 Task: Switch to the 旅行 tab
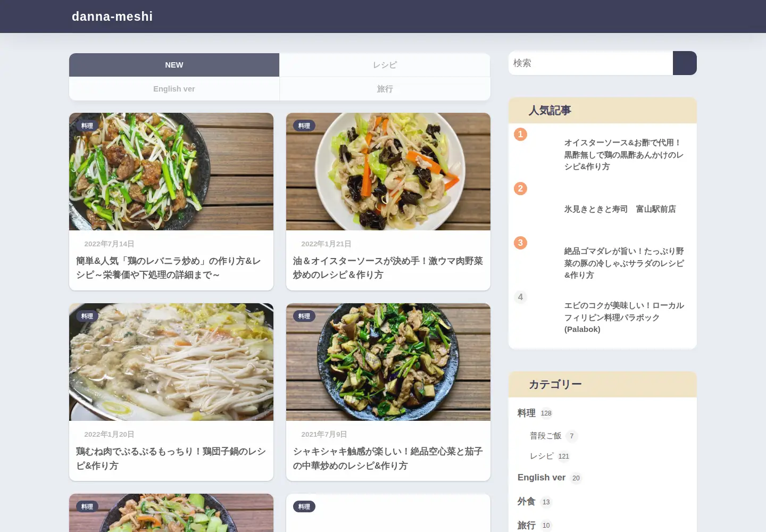[385, 89]
